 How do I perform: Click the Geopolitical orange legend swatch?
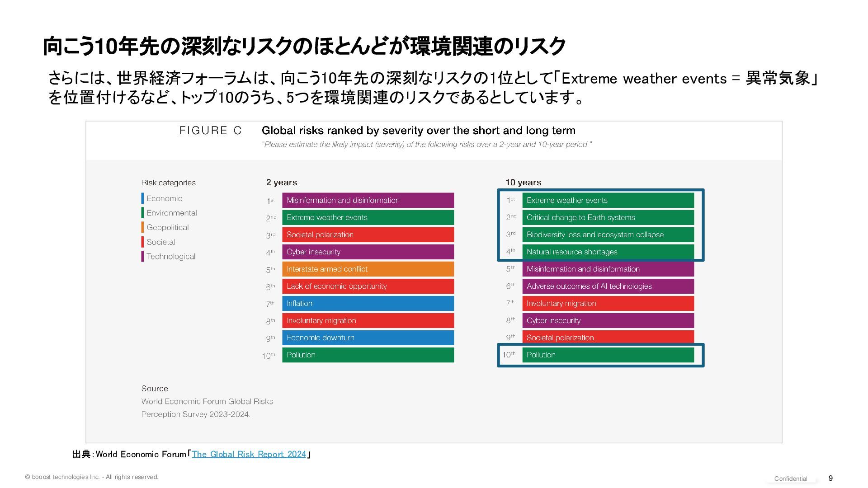coord(142,227)
